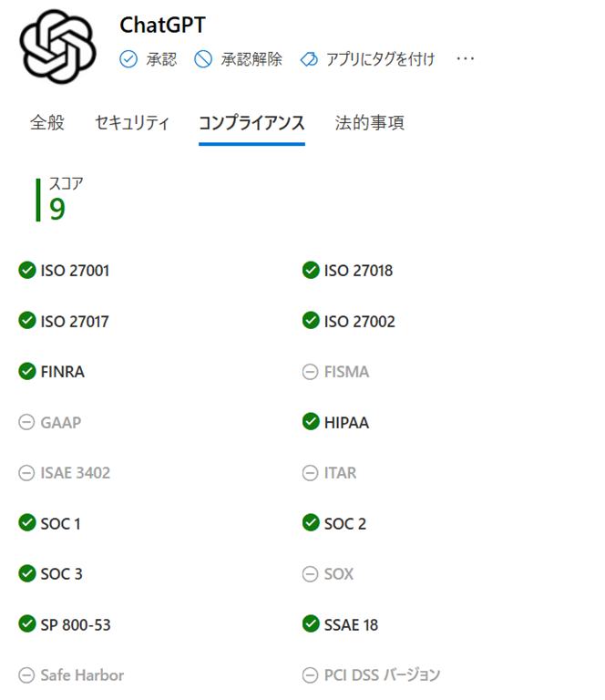Click the ISO 27018 compliance entry
The height and width of the screenshot is (700, 605).
(x=358, y=270)
